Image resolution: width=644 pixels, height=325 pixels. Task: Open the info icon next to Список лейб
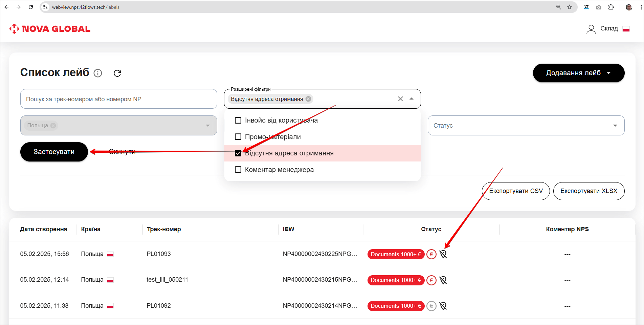point(98,73)
